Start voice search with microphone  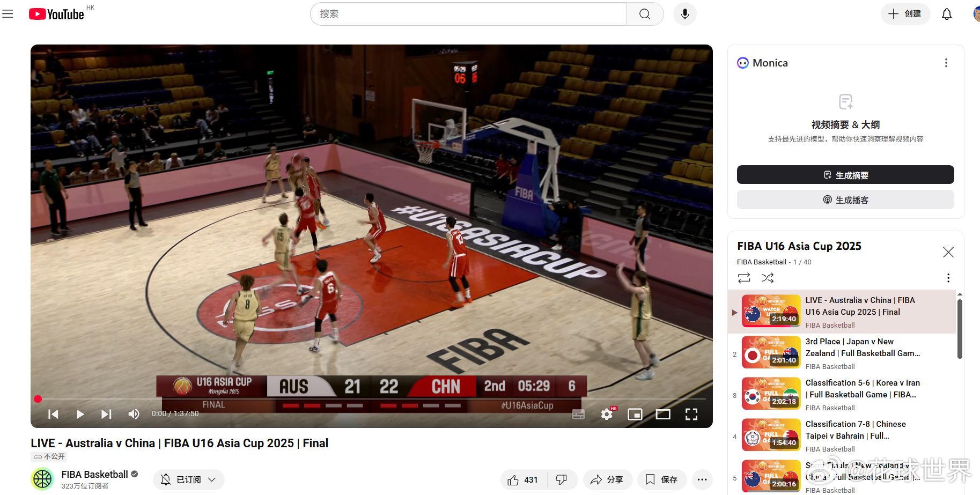coord(685,14)
